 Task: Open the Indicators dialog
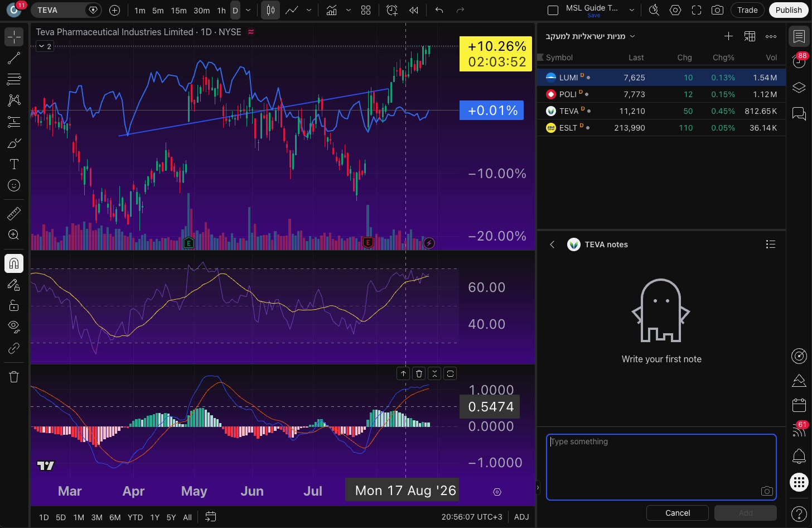pos(331,10)
